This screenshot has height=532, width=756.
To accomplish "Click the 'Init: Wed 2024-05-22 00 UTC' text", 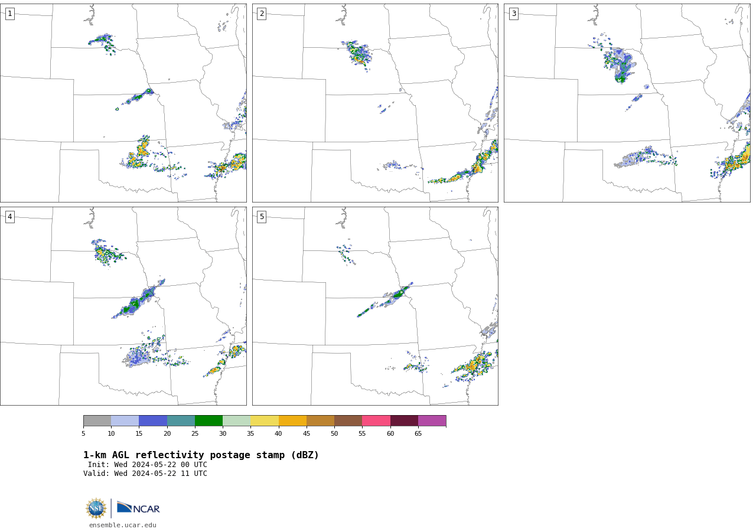I will coord(148,465).
